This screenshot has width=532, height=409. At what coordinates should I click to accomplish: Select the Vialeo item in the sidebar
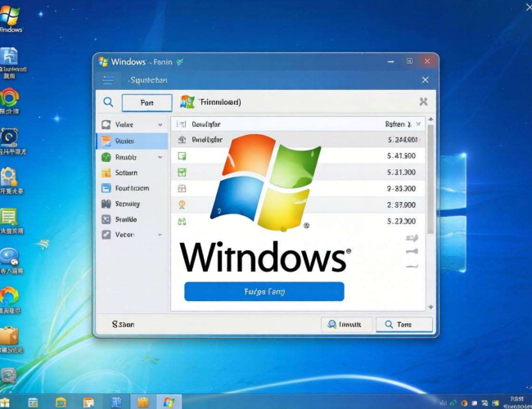(x=132, y=141)
